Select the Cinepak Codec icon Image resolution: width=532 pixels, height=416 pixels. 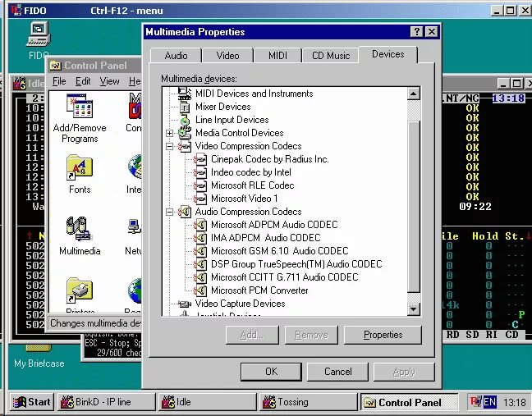(200, 159)
